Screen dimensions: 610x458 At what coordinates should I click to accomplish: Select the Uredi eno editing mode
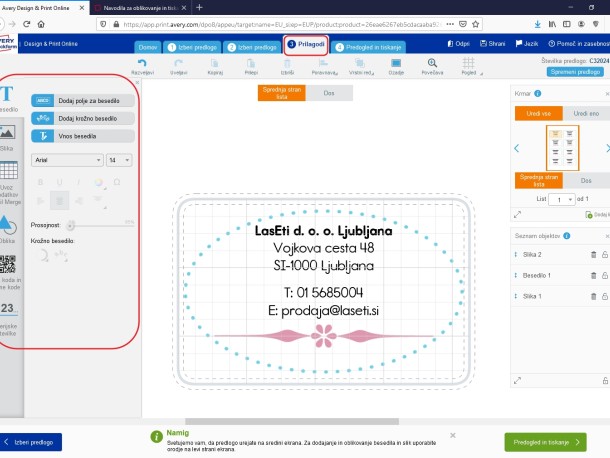586,114
